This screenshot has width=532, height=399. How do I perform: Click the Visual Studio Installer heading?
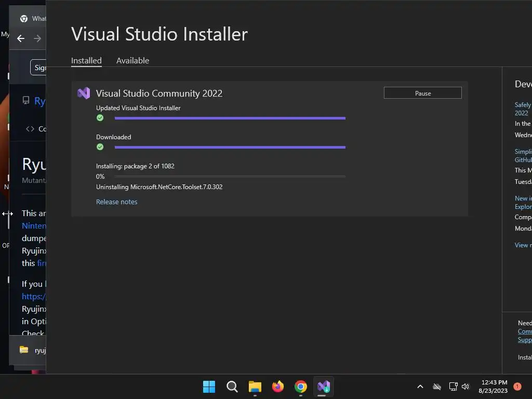click(x=159, y=34)
